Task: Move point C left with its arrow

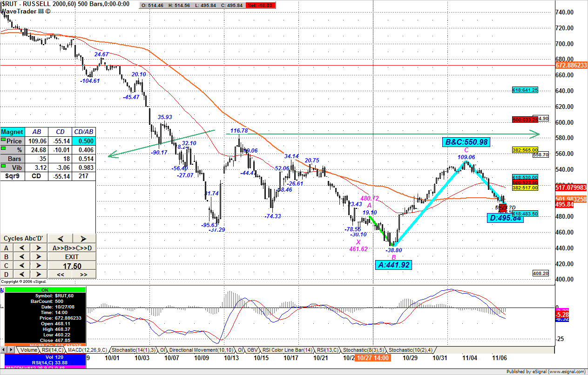Action: [x=22, y=265]
